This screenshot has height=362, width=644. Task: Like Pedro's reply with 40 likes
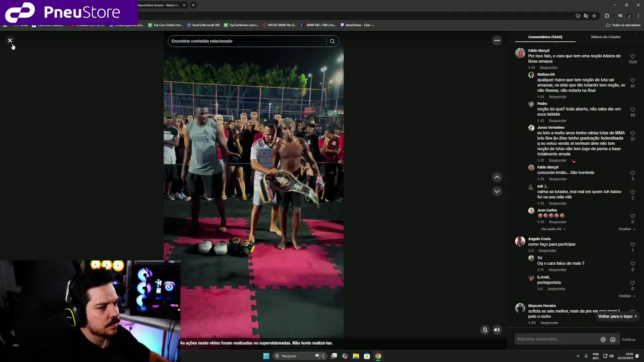pos(632,110)
